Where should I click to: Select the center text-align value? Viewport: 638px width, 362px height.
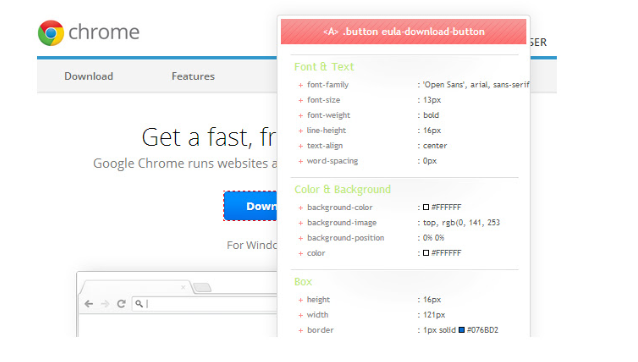[435, 146]
